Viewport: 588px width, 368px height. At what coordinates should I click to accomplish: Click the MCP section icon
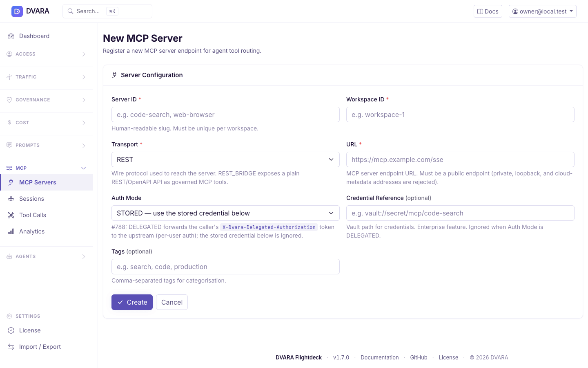pyautogui.click(x=9, y=168)
